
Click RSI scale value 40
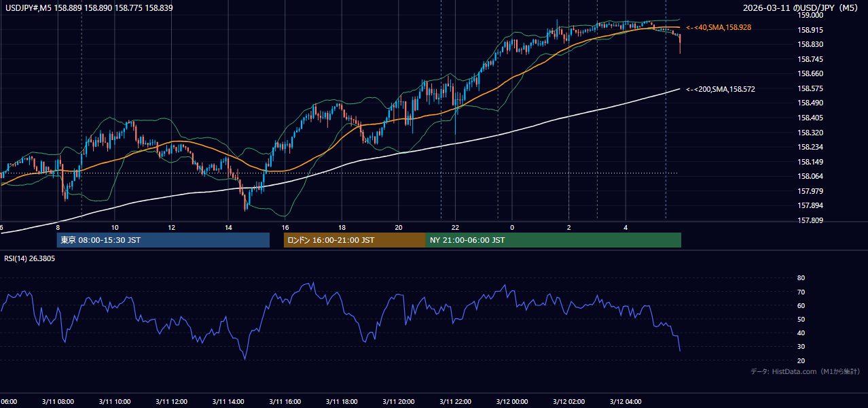(801, 333)
